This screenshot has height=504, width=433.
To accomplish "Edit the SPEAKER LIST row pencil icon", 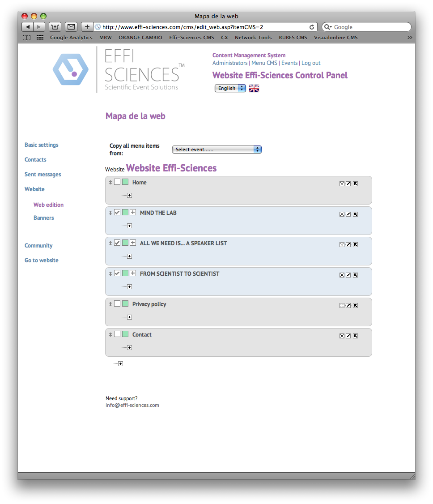I will (x=348, y=244).
